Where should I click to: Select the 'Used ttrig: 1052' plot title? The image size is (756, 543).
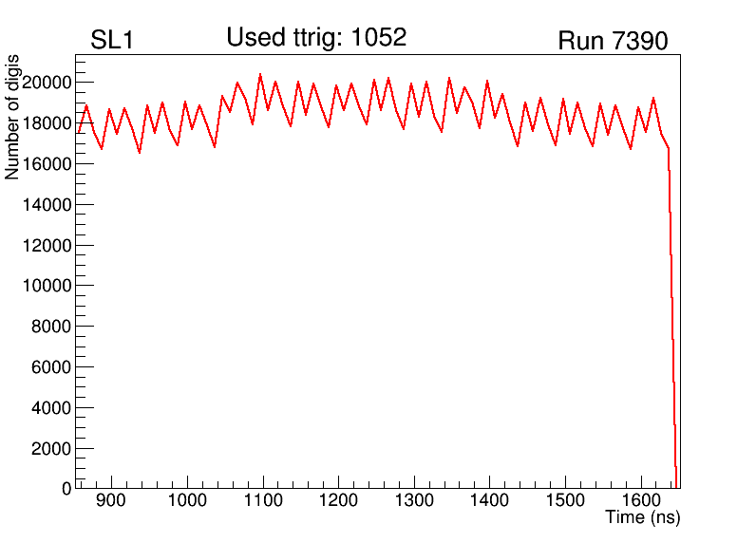[x=316, y=37]
